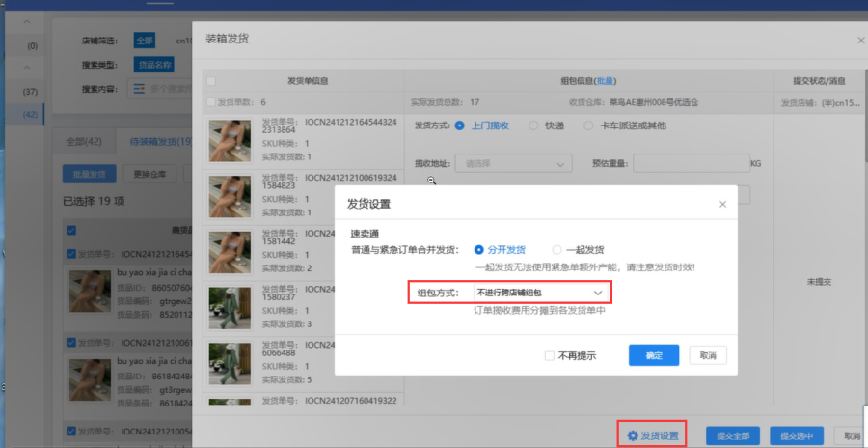Image resolution: width=868 pixels, height=448 pixels.
Task: Click 实际发货总数: 17 text
Action: (x=445, y=102)
